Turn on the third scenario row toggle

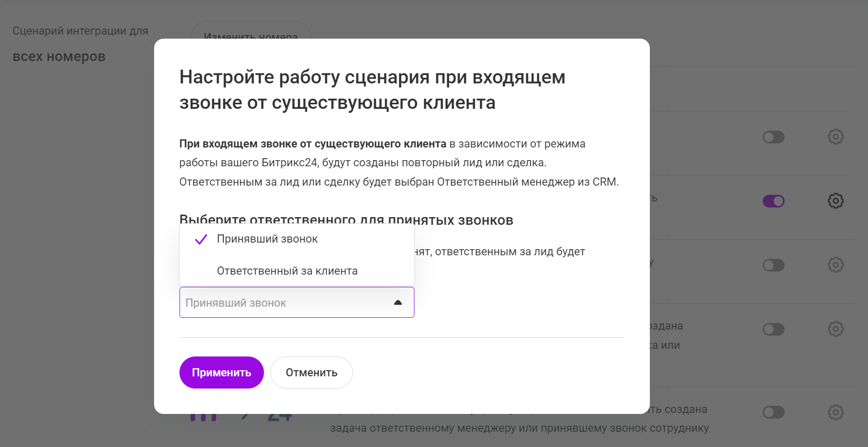click(773, 265)
